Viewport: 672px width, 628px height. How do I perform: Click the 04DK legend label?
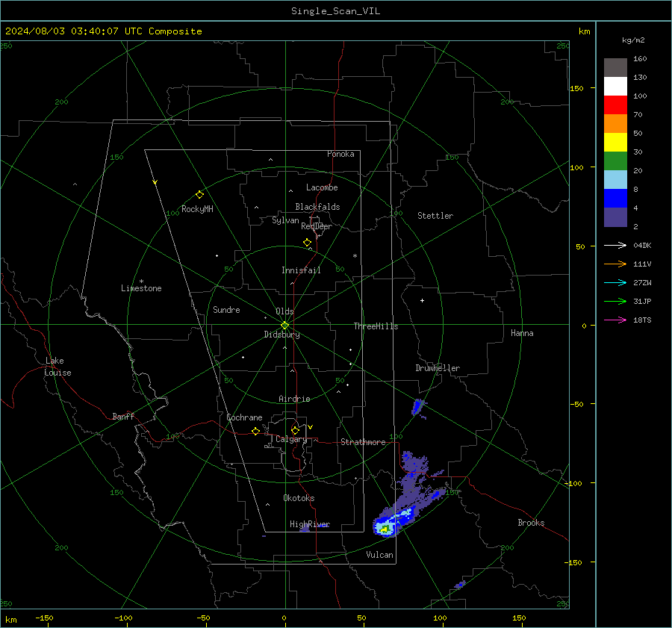tap(642, 246)
